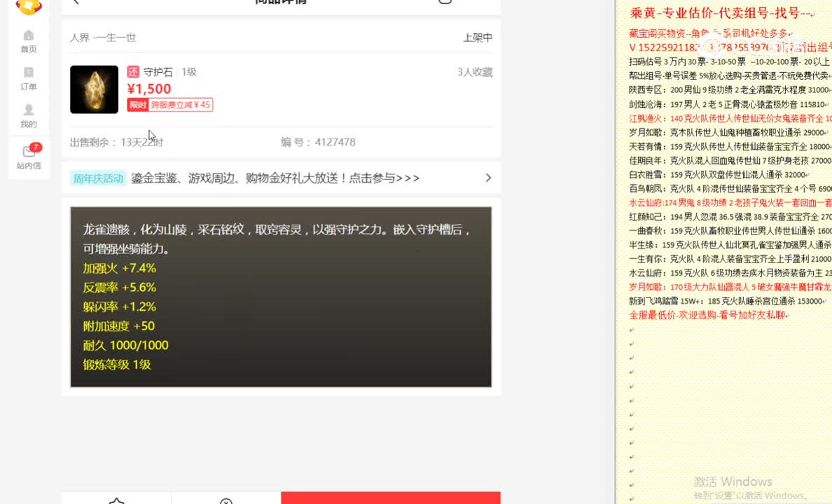The width and height of the screenshot is (832, 504).
Task: Click the document heading 乘黄-专业估价-代卖组号-找号
Action: coord(721,13)
